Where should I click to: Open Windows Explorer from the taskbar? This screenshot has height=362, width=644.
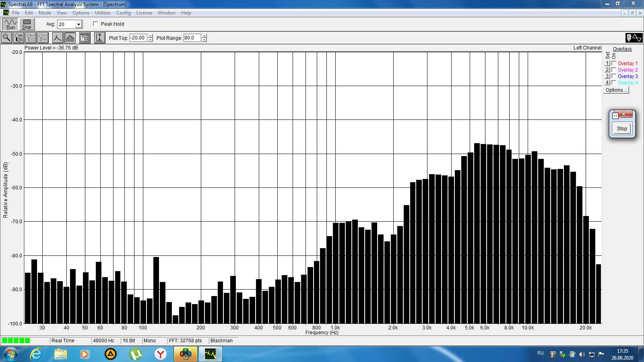coord(61,354)
